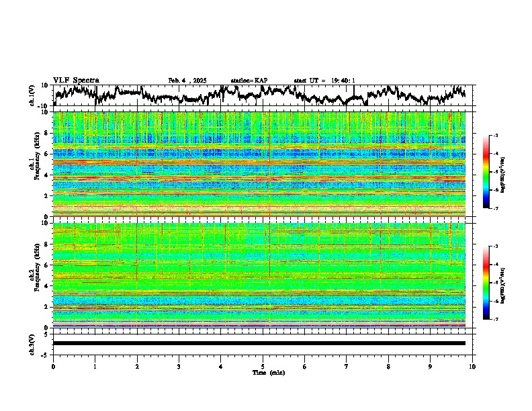Click time axis tick label "9"
This screenshot has height=411, width=532.
tap(430, 367)
